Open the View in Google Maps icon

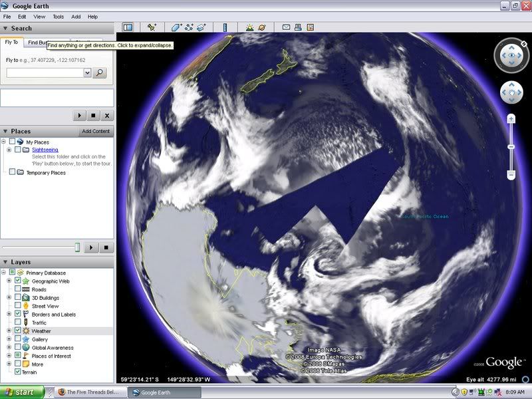point(310,27)
